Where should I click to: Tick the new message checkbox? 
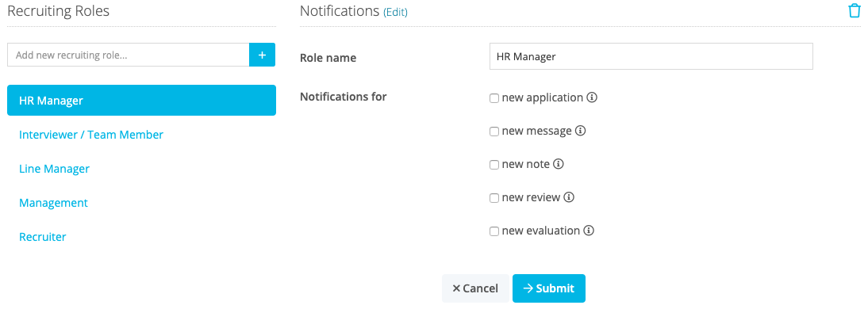[494, 132]
